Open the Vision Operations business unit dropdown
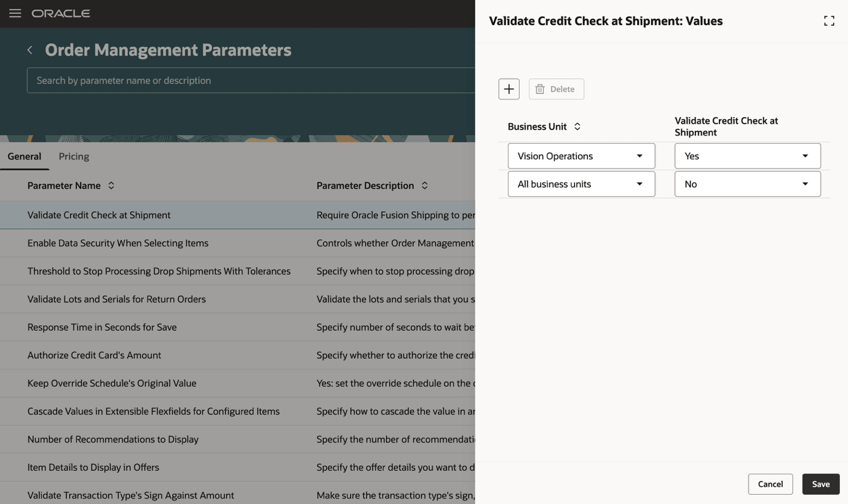Image resolution: width=848 pixels, height=504 pixels. coord(581,156)
